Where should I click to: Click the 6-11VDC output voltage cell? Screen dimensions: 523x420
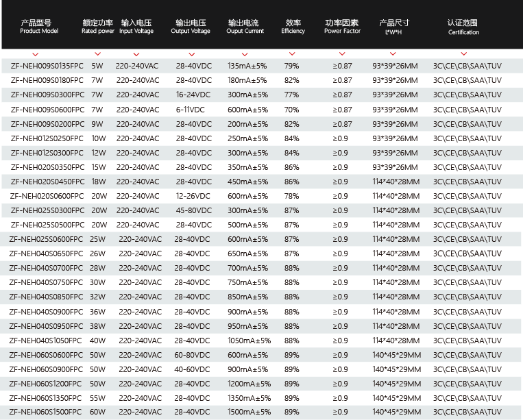tap(190, 110)
